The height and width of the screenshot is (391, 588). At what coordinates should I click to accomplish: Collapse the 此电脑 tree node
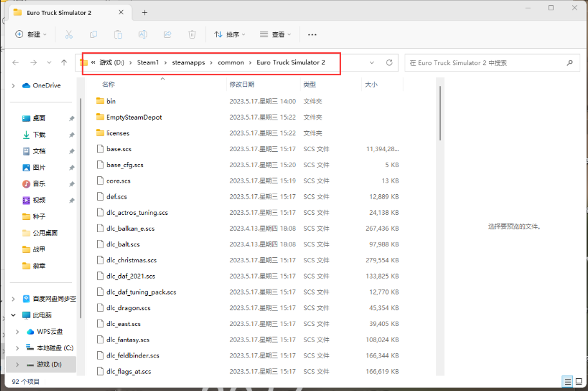click(x=14, y=315)
